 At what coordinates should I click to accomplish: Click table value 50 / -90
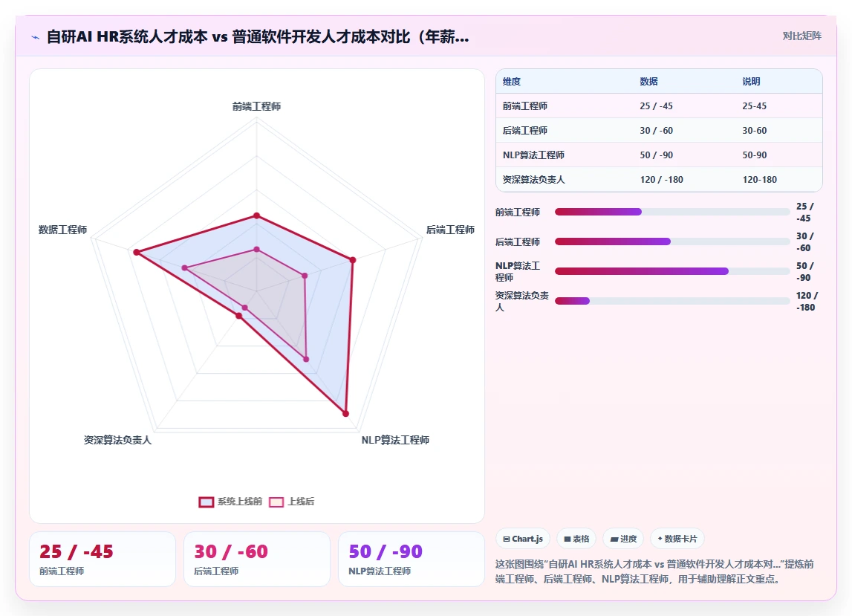click(x=657, y=155)
